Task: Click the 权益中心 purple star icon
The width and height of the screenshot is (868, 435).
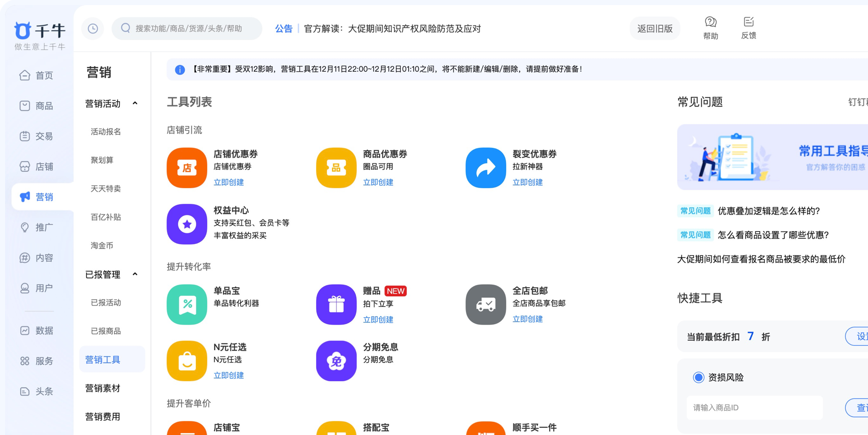Action: [x=187, y=224]
